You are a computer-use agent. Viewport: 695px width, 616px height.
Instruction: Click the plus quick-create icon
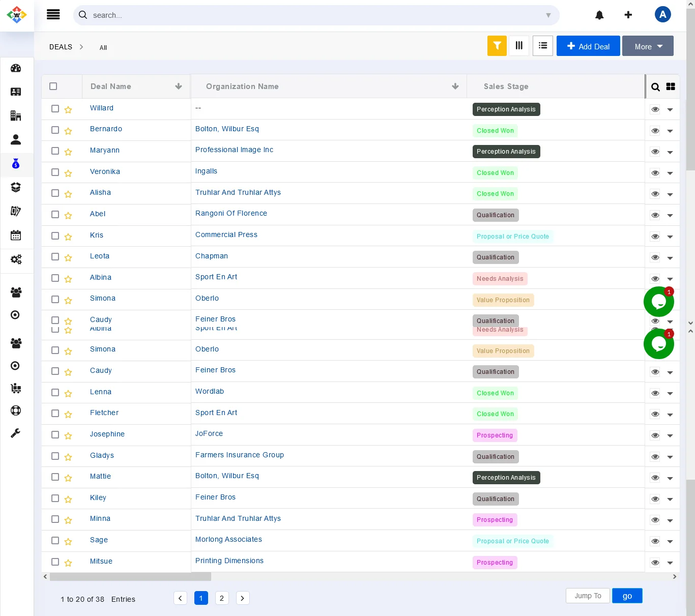pyautogui.click(x=628, y=15)
